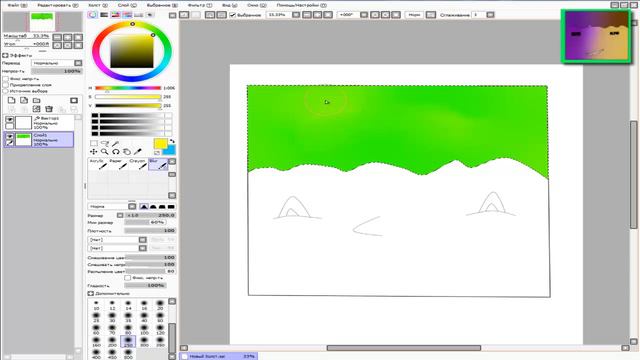
Task: Click the blue background color swatch
Action: tap(170, 150)
